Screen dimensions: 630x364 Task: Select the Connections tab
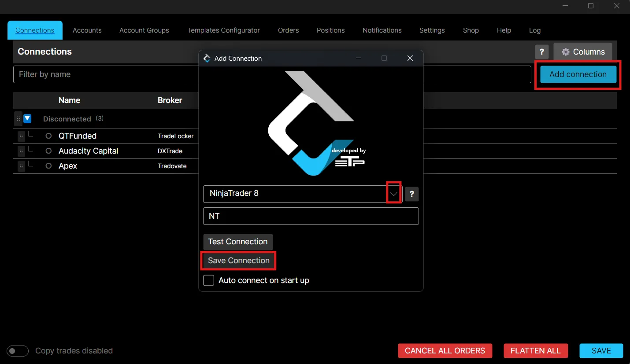(35, 30)
